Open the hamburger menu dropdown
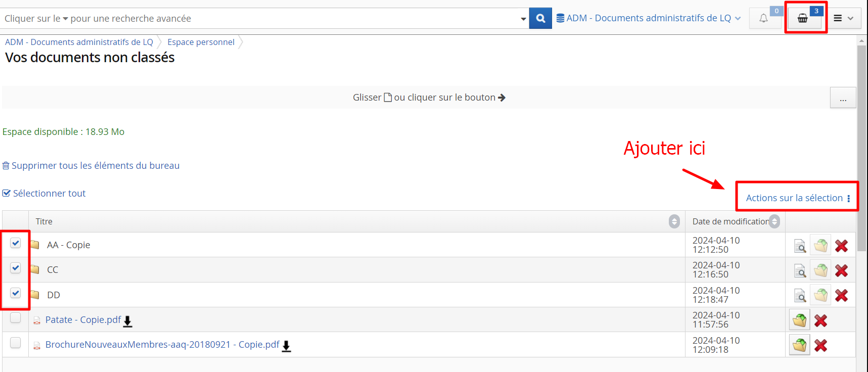The width and height of the screenshot is (868, 372). 843,19
